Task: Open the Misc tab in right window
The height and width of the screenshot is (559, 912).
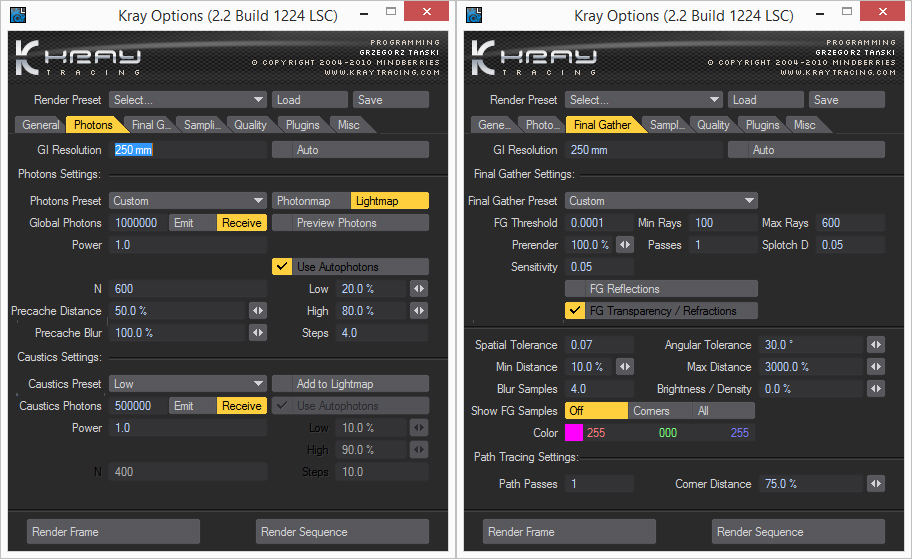Action: (x=804, y=125)
